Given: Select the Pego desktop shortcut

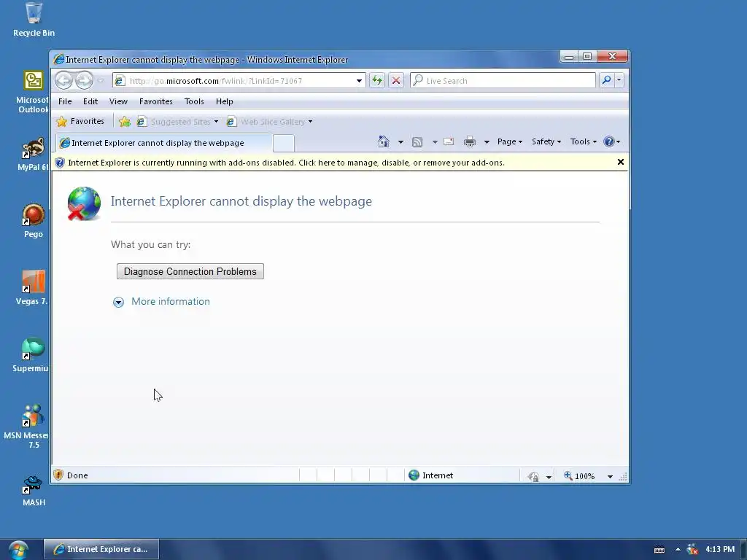Looking at the screenshot, I should pyautogui.click(x=34, y=221).
